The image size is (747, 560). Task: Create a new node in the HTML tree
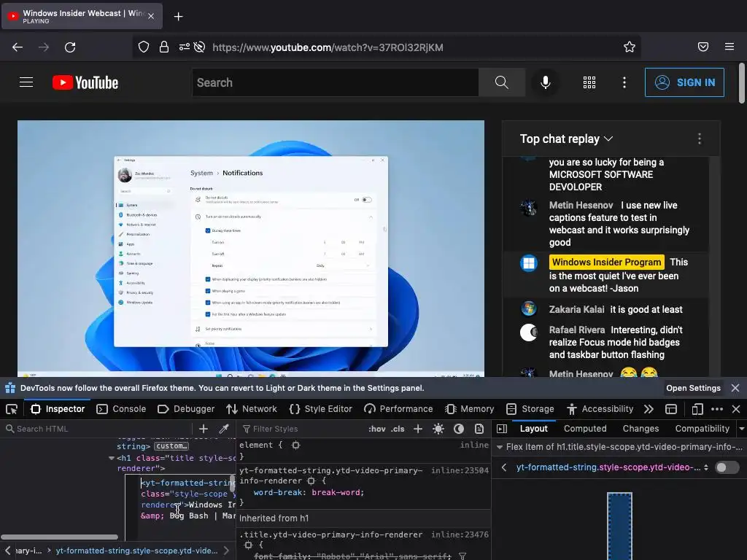(x=204, y=429)
